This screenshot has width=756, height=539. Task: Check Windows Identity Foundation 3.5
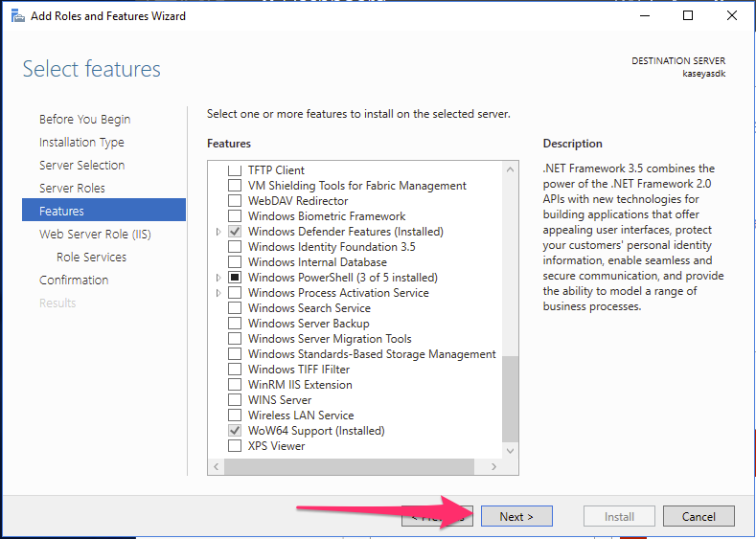[235, 247]
